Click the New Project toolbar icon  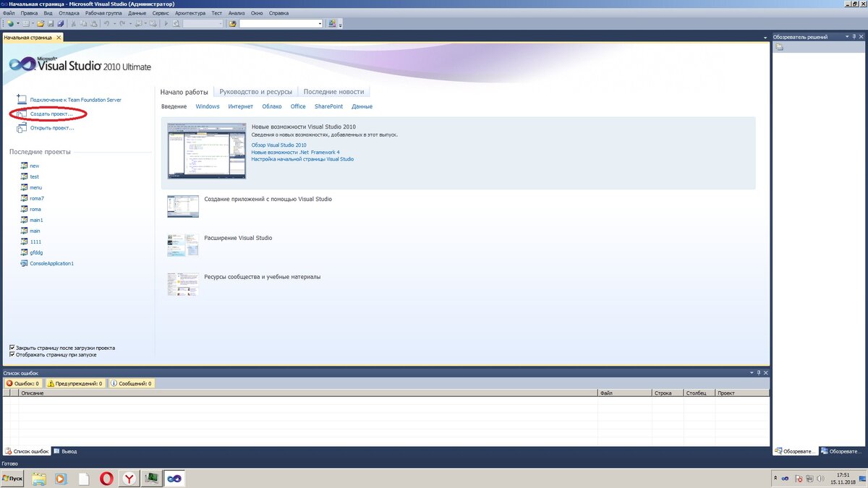[x=10, y=23]
